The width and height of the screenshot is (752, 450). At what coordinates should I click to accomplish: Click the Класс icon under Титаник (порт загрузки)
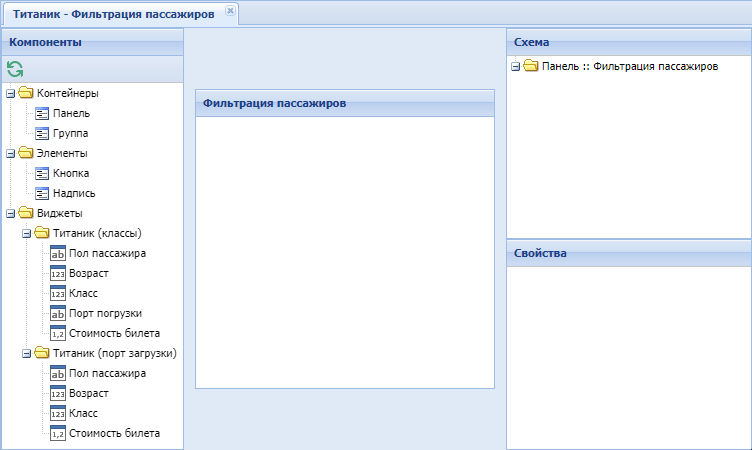click(x=58, y=413)
